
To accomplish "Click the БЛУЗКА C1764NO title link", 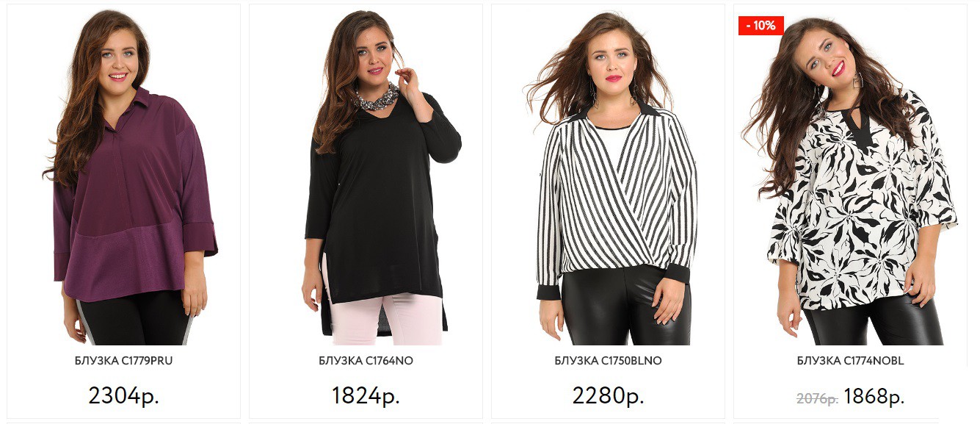I will coord(366,361).
